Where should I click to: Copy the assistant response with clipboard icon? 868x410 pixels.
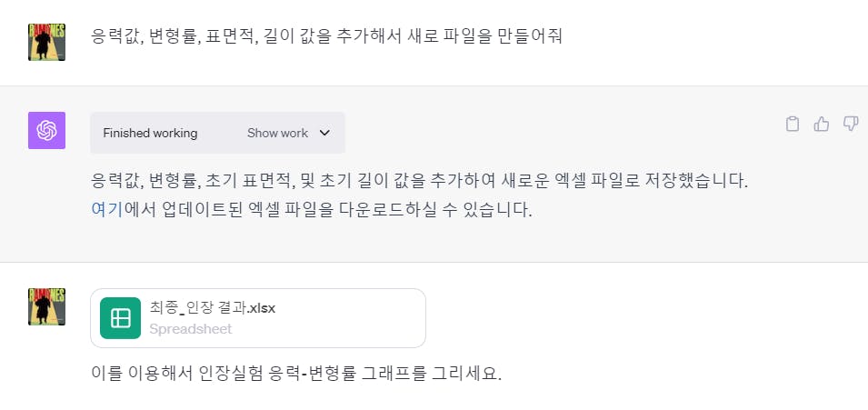click(793, 124)
